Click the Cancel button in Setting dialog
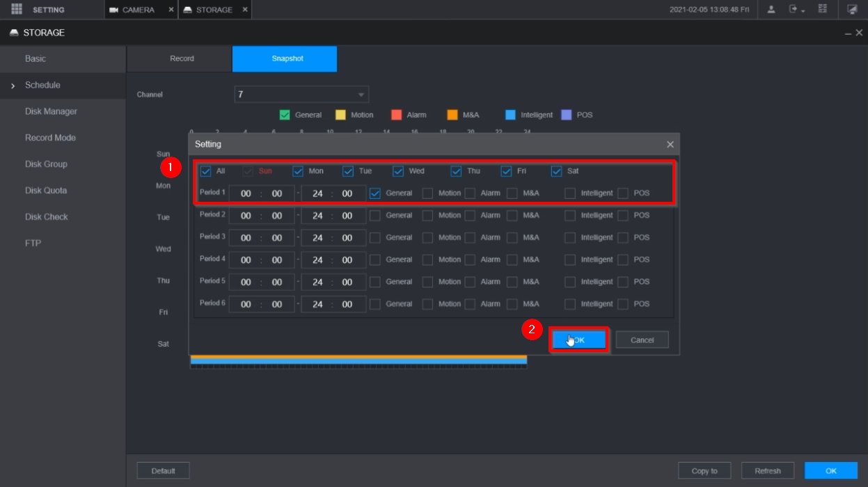Viewport: 868px width, 487px height. (x=642, y=340)
